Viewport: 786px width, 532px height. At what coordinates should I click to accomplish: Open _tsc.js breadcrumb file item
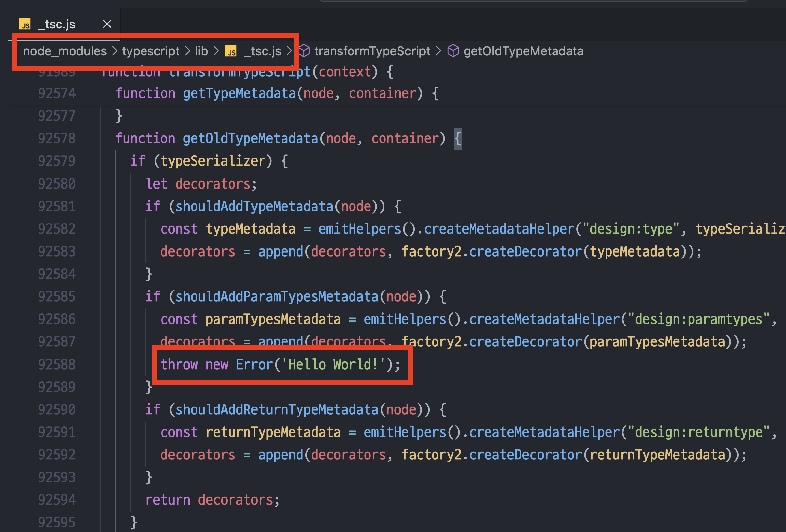[x=263, y=51]
